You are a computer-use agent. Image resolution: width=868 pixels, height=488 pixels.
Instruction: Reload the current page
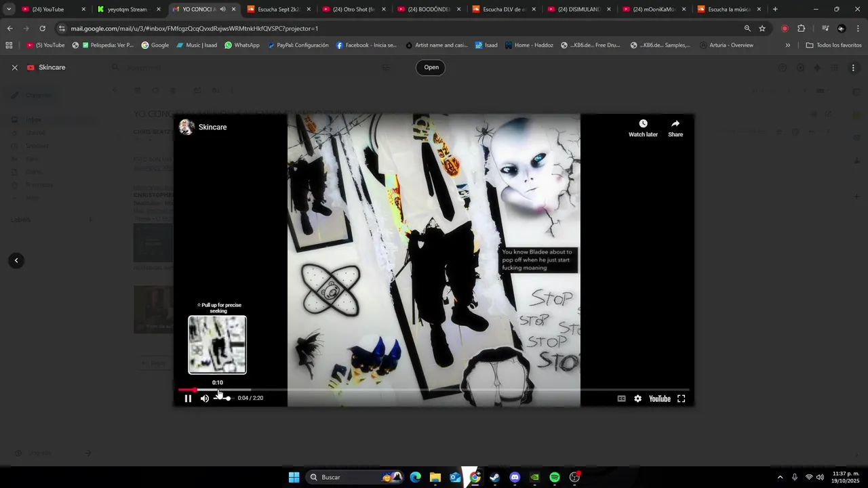(x=42, y=28)
